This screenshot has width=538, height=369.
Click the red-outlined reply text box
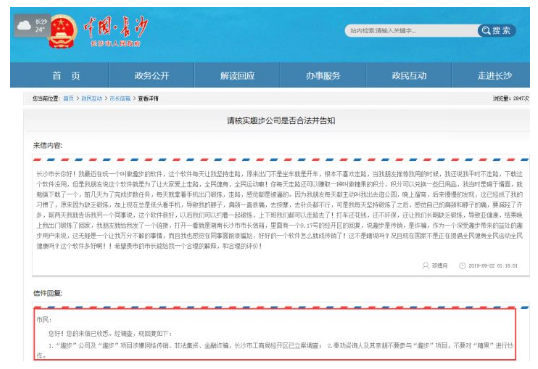(274, 334)
